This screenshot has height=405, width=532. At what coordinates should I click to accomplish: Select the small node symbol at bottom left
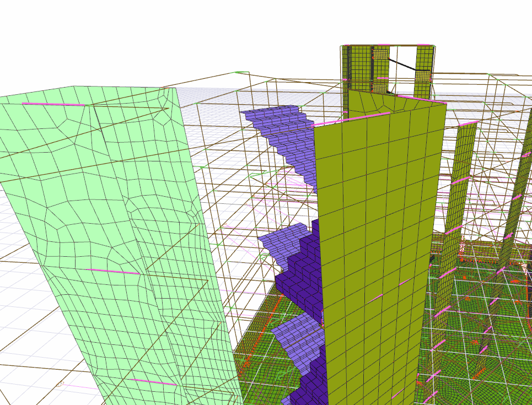tap(61, 384)
